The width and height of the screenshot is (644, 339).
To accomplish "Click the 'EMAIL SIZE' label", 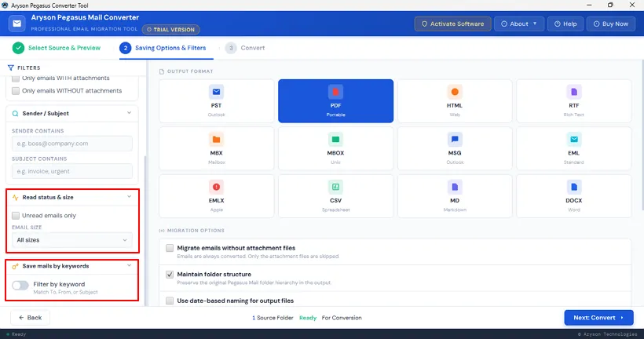I will (x=27, y=228).
